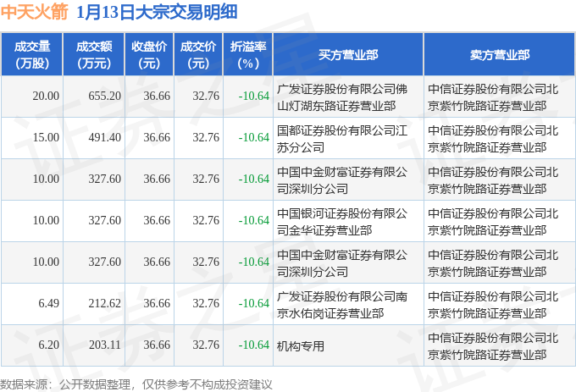Screen dimensions: 576x392
Task: Select the 卖方营业部 column header
Action: [x=500, y=55]
